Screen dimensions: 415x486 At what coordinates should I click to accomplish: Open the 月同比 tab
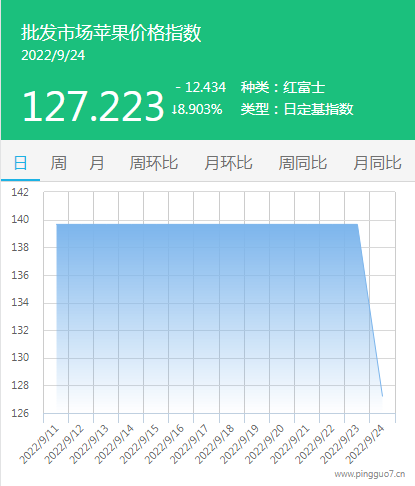377,163
